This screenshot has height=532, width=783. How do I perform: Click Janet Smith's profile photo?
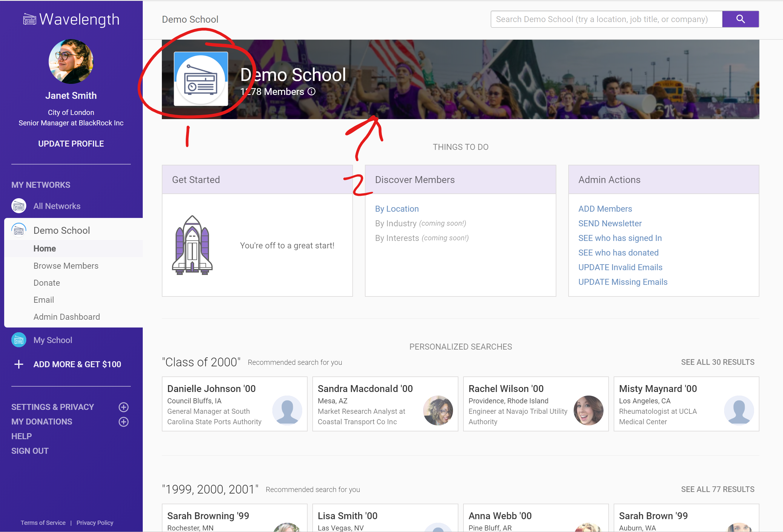[x=71, y=61]
